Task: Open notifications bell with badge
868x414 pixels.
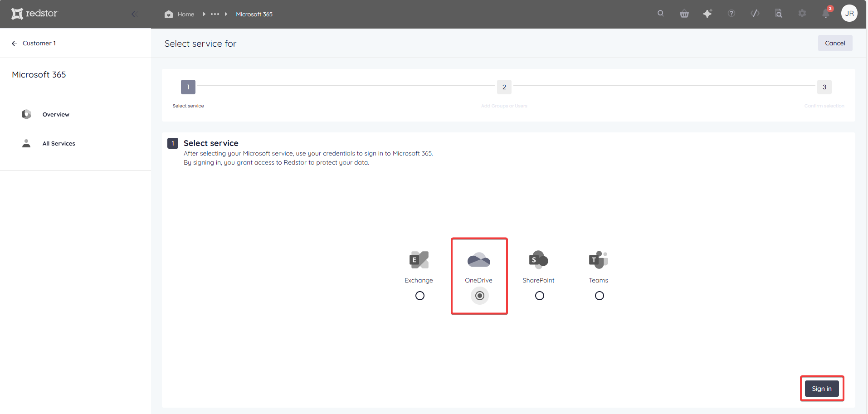Action: point(826,13)
